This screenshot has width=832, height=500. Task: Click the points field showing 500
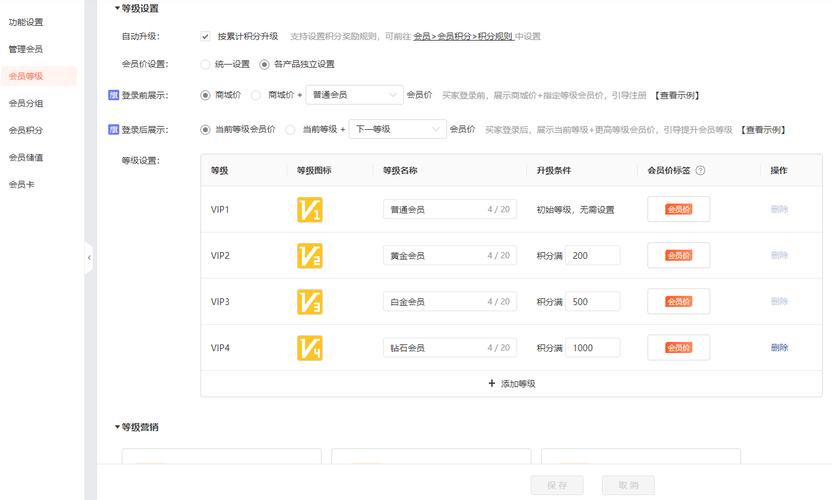click(x=593, y=301)
